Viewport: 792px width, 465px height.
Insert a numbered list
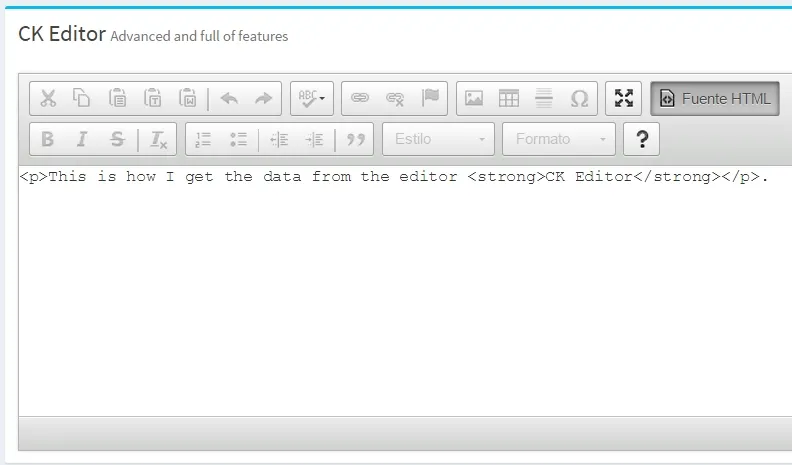click(x=203, y=139)
